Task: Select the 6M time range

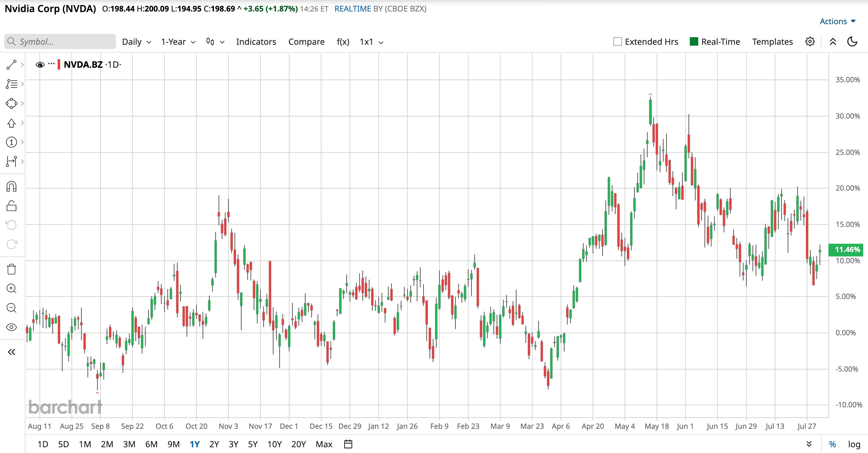Action: pyautogui.click(x=151, y=444)
